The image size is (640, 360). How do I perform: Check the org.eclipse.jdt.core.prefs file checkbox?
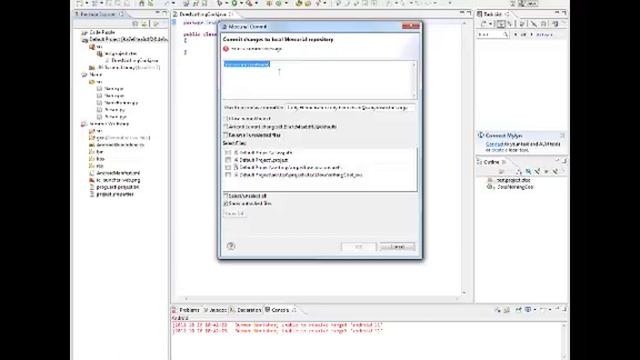point(228,167)
